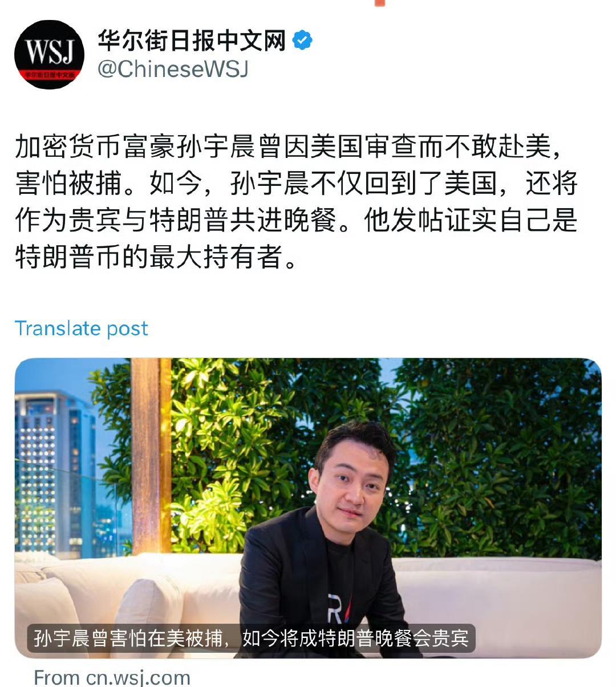Tap the post line beginning 害怕被捕
This screenshot has height=687, width=616.
click(297, 183)
